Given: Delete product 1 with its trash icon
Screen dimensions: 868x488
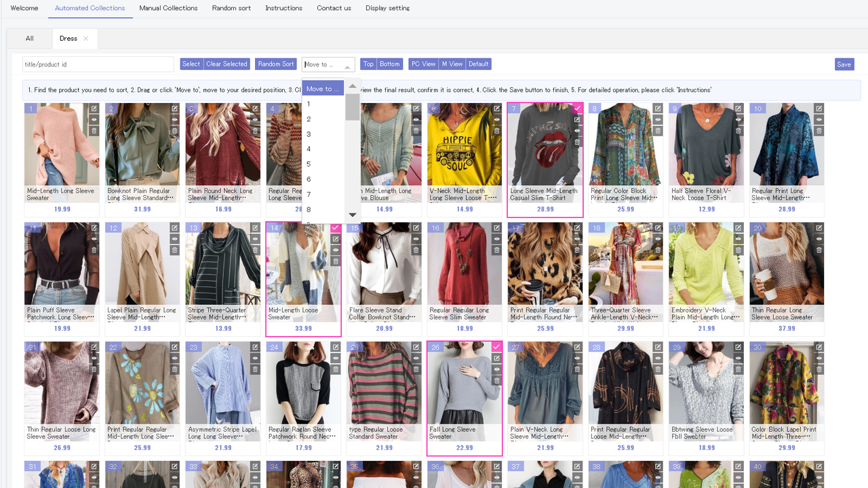Looking at the screenshot, I should [94, 131].
